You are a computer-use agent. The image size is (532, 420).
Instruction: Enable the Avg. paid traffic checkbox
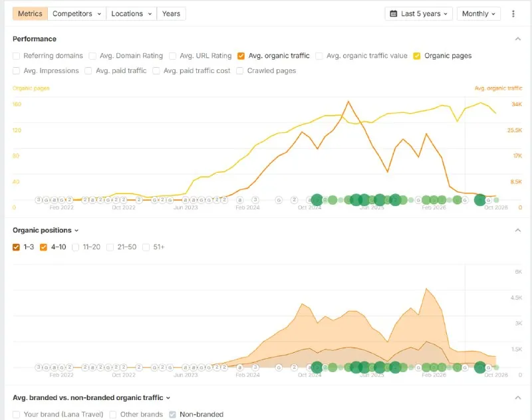tap(88, 71)
